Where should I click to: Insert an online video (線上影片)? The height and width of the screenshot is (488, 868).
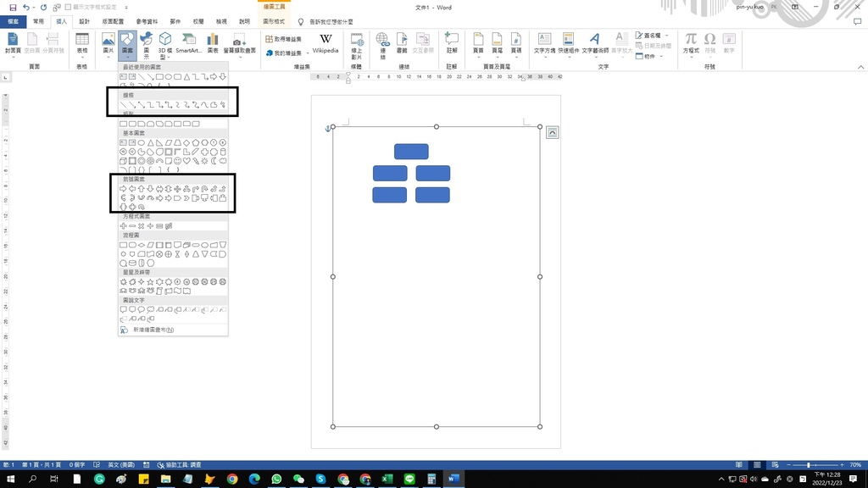tap(357, 46)
